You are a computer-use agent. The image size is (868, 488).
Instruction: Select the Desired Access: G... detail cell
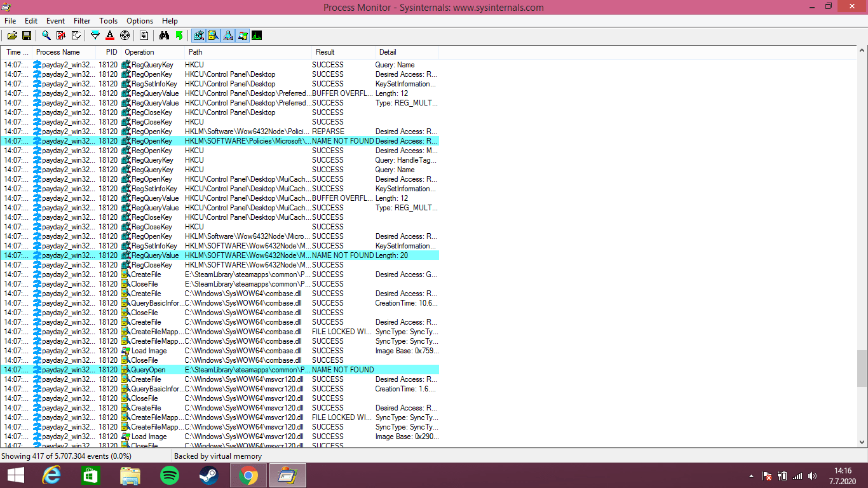point(407,274)
